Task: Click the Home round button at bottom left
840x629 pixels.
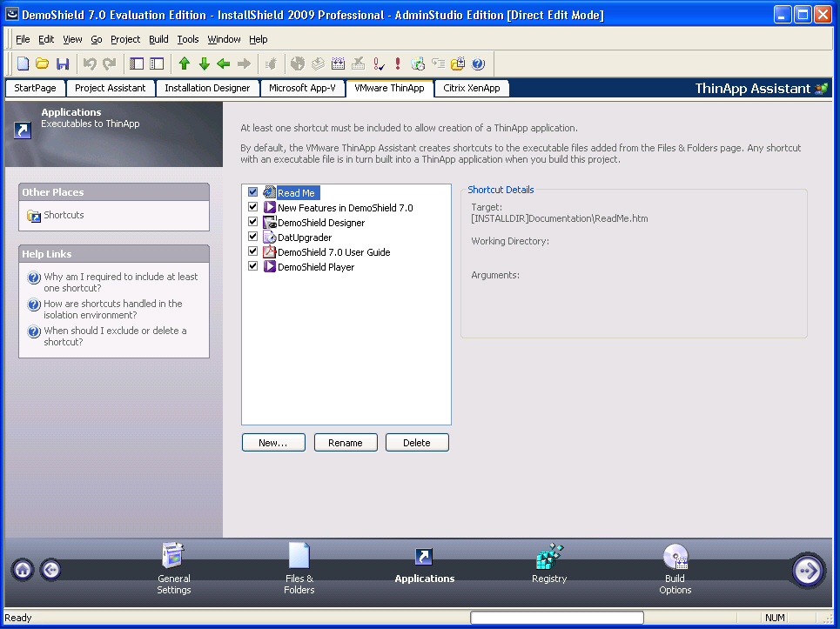Action: click(23, 570)
